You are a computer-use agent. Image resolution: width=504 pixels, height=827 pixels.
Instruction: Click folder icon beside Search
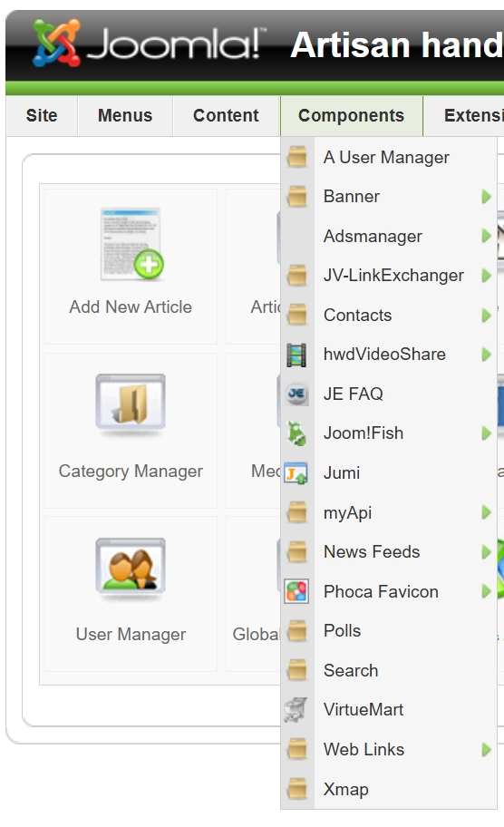tap(297, 670)
